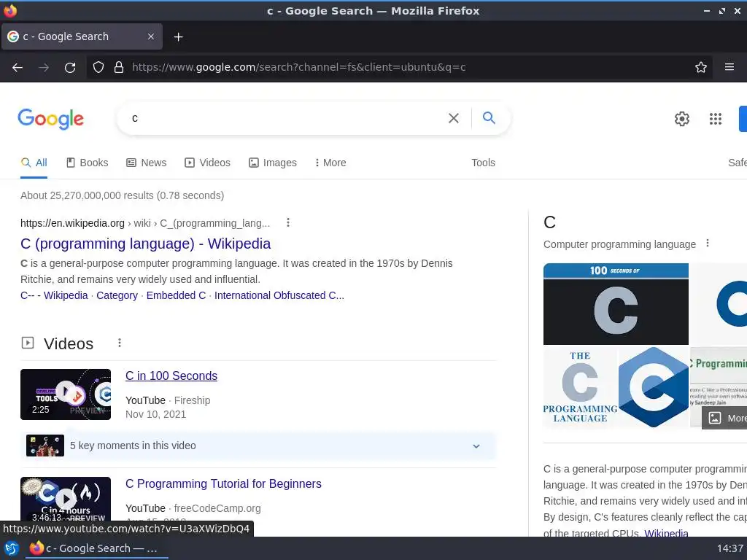The image size is (747, 560).
Task: Play the 2:25 Fireship video thumbnail
Action: [66, 394]
